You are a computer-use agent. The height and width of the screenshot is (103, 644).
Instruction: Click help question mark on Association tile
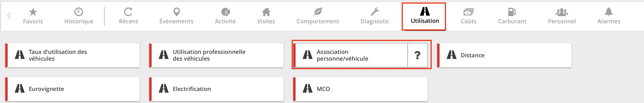click(417, 55)
